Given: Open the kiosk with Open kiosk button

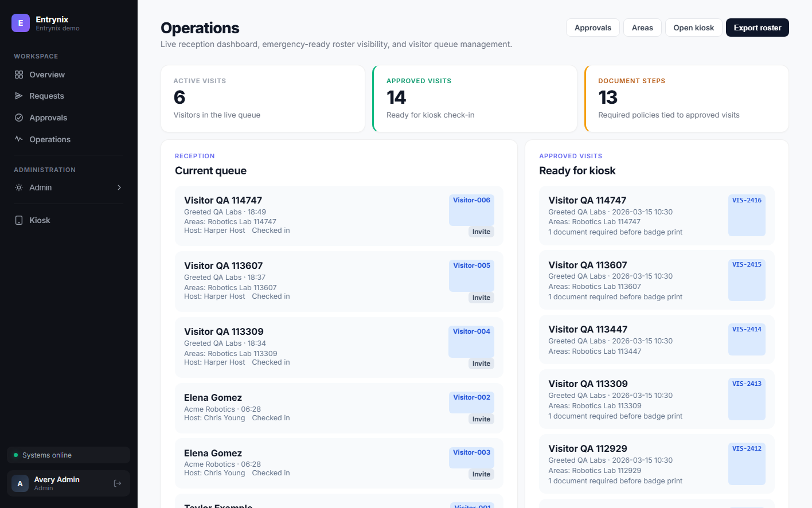Looking at the screenshot, I should tap(693, 27).
